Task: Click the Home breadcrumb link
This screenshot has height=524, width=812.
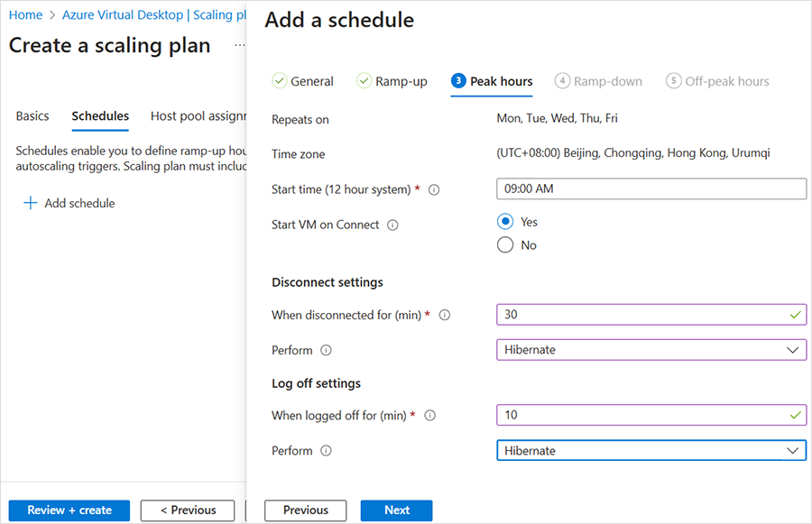Action: pos(25,15)
